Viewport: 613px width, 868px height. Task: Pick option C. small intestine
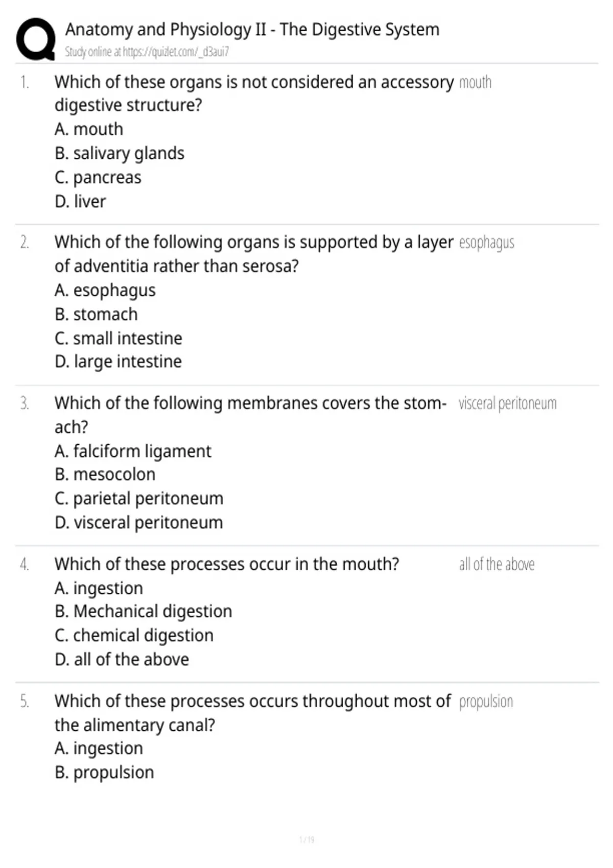[x=119, y=338]
